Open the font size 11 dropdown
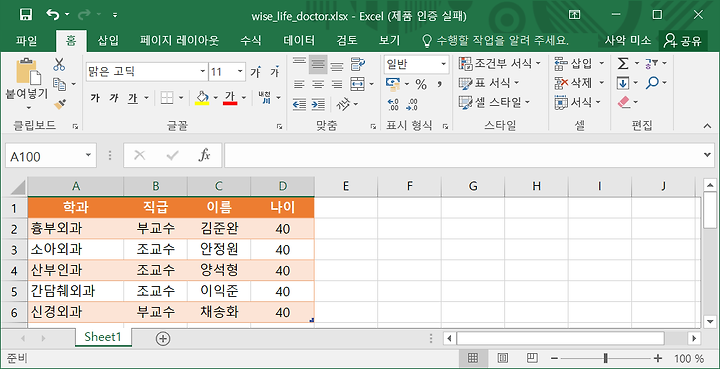 tap(240, 72)
